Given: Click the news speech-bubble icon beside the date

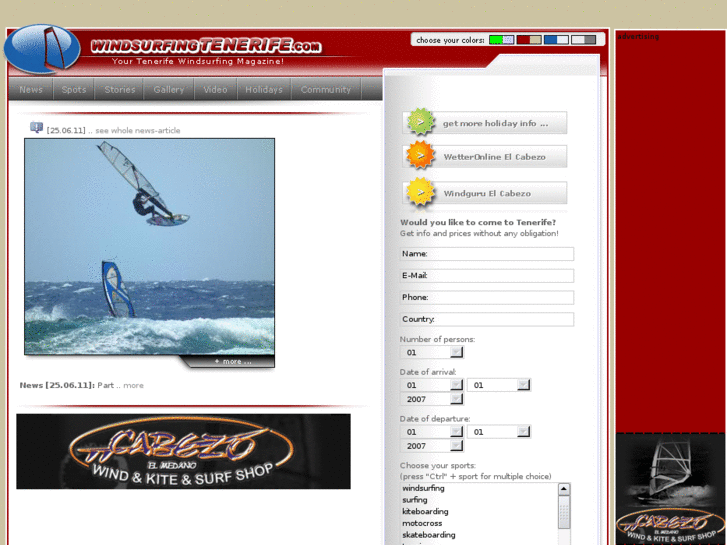Looking at the screenshot, I should point(37,128).
